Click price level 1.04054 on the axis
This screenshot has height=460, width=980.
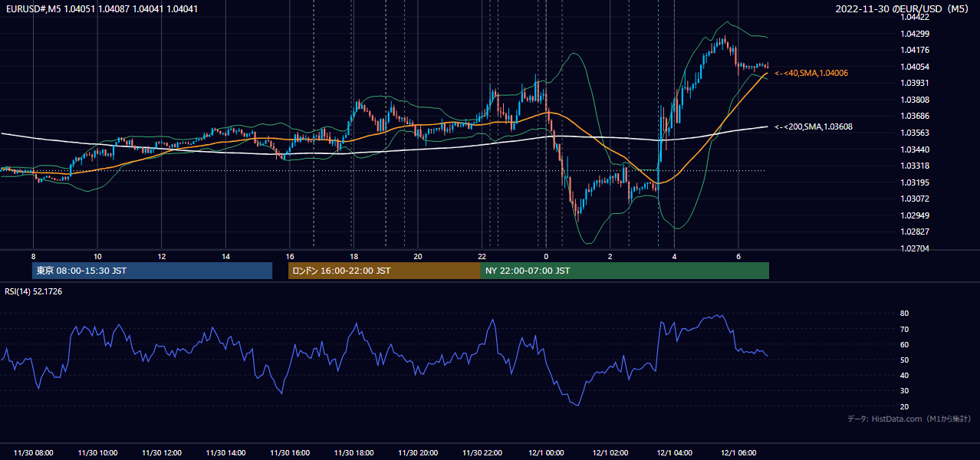(x=915, y=67)
